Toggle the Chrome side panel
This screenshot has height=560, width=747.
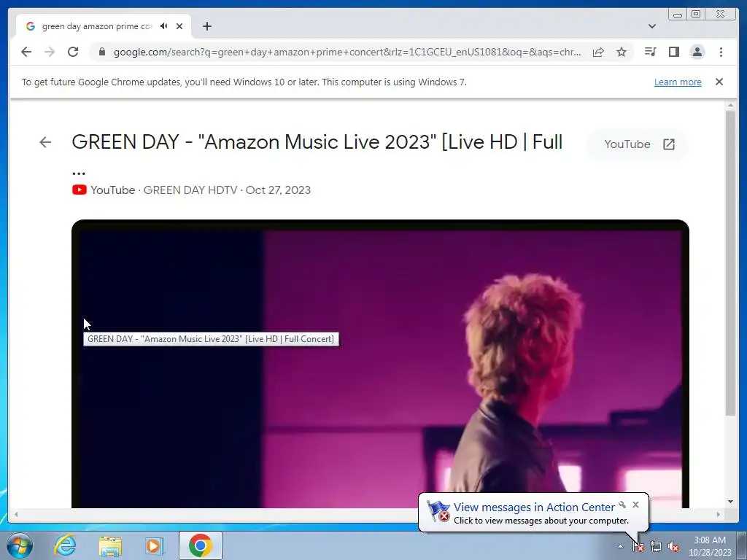tap(673, 52)
